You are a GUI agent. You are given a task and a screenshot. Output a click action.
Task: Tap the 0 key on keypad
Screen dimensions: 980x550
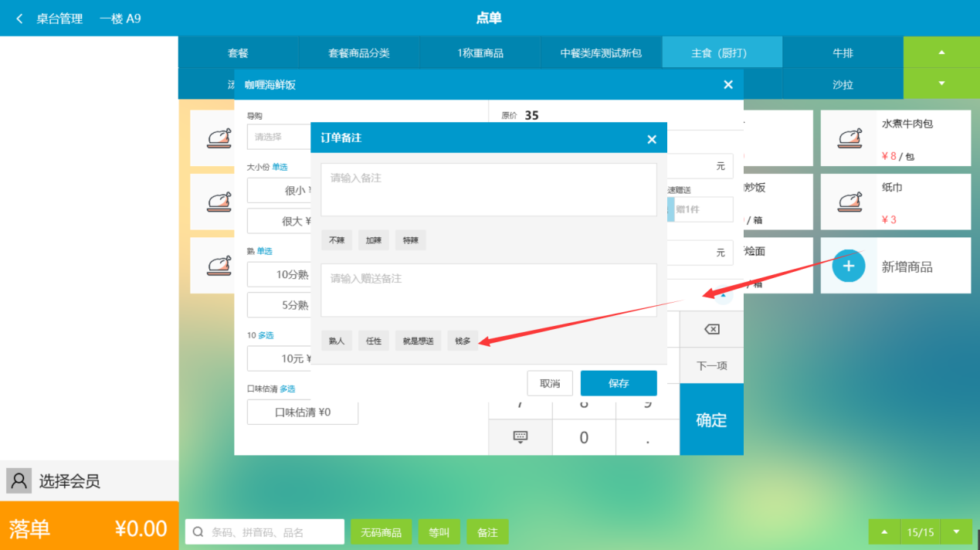tap(584, 437)
